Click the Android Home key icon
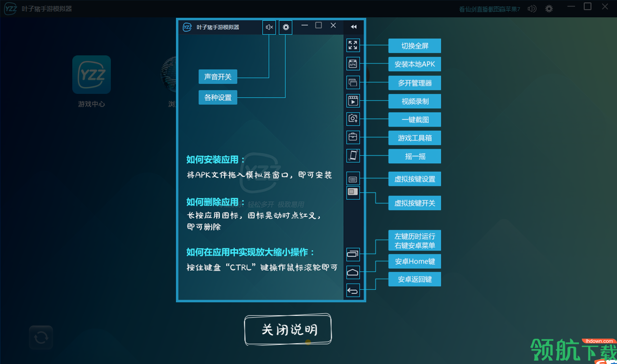 pos(353,272)
